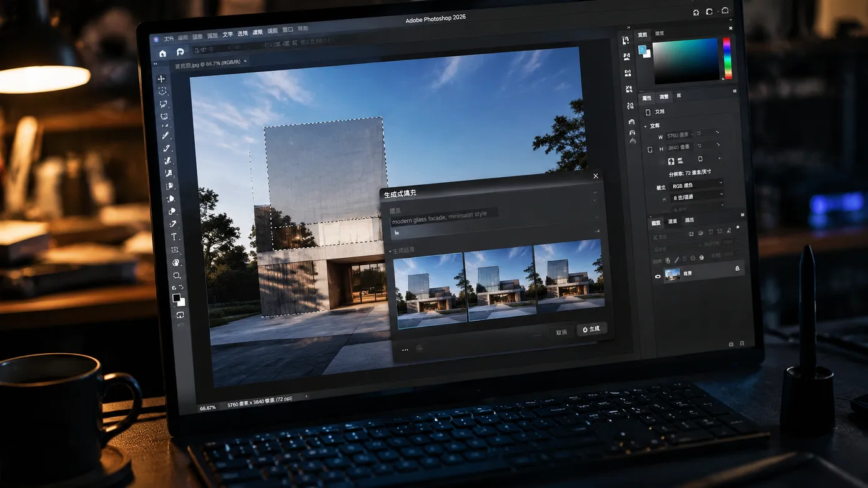This screenshot has width=868, height=488.
Task: Open the 幫助 (Help) menu
Action: coord(303,29)
